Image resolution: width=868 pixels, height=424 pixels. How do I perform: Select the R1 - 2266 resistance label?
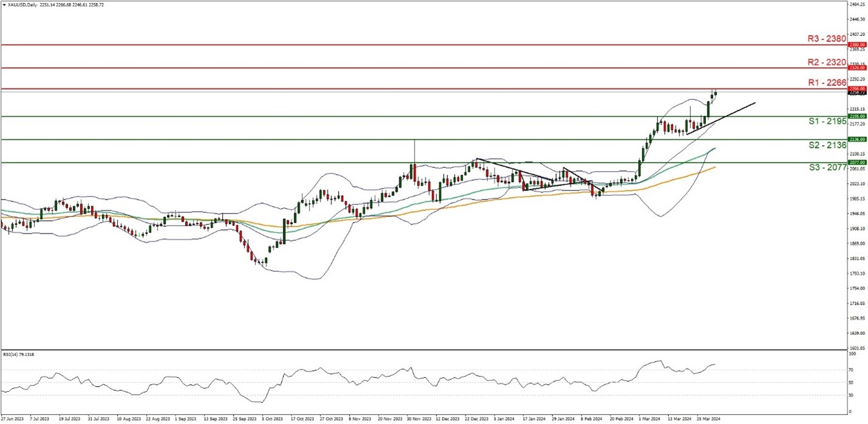click(x=827, y=82)
